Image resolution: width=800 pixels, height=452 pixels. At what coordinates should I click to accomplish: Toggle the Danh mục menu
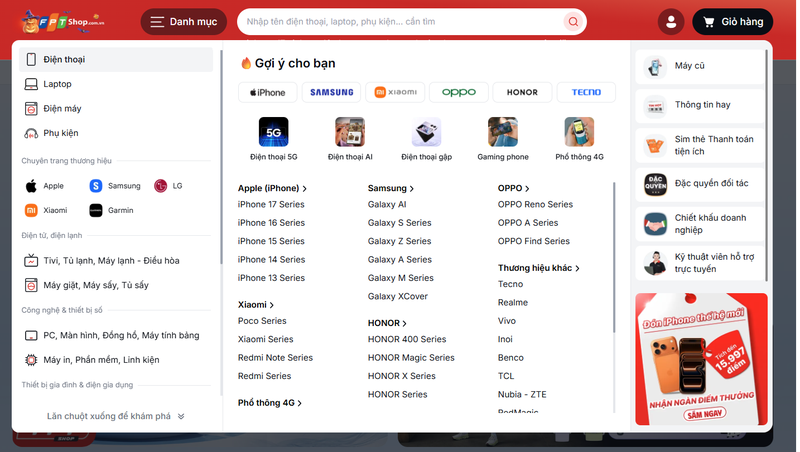tap(184, 21)
